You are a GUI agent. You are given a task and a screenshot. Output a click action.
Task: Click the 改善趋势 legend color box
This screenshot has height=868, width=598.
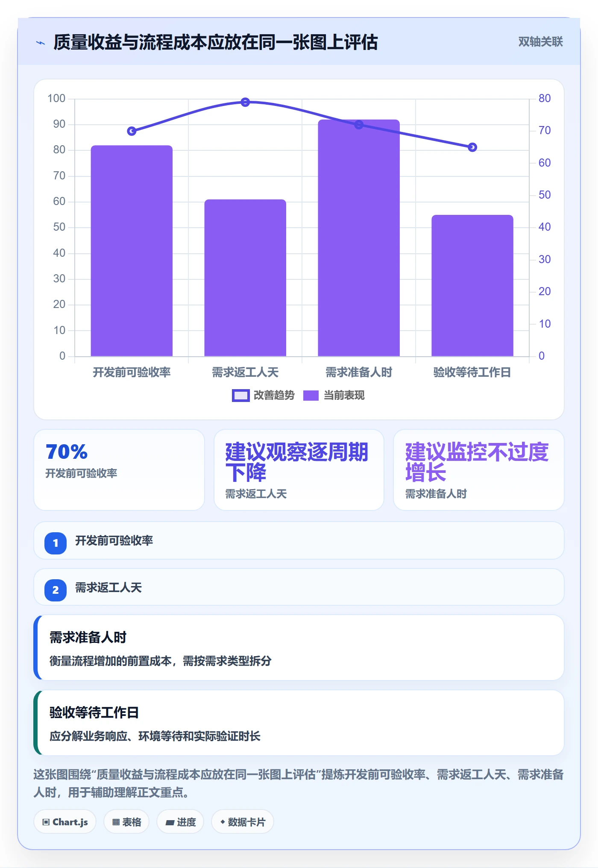click(x=240, y=396)
